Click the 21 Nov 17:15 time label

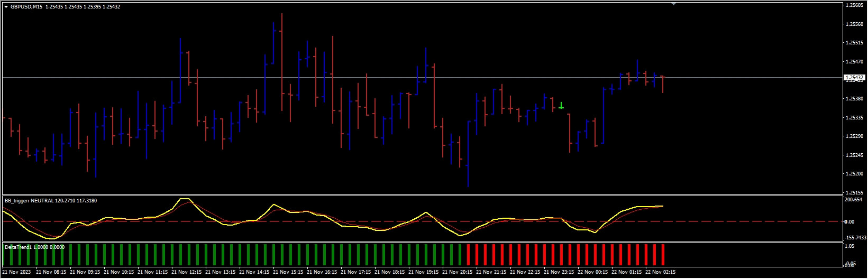(x=356, y=273)
